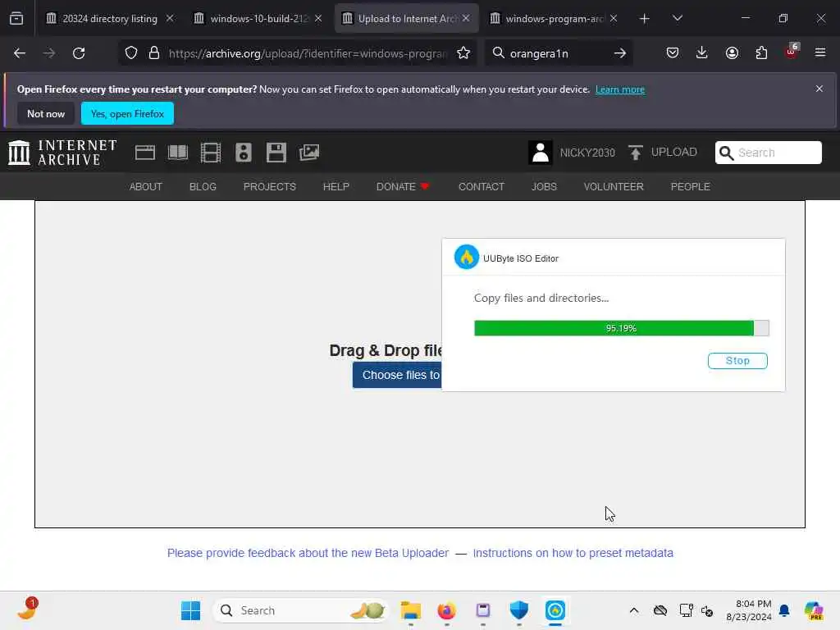Open the extensions puzzle icon
840x630 pixels.
(761, 53)
